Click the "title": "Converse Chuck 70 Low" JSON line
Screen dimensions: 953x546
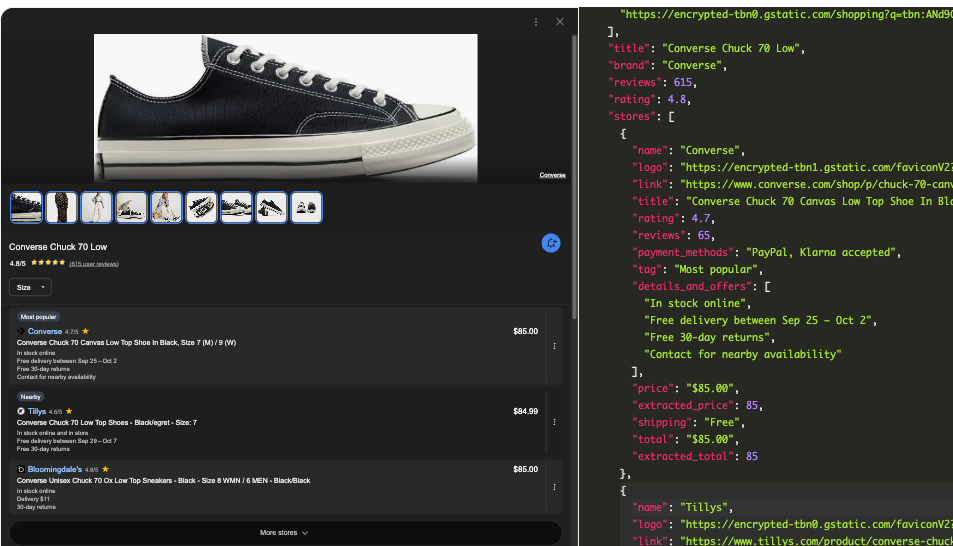tap(706, 48)
